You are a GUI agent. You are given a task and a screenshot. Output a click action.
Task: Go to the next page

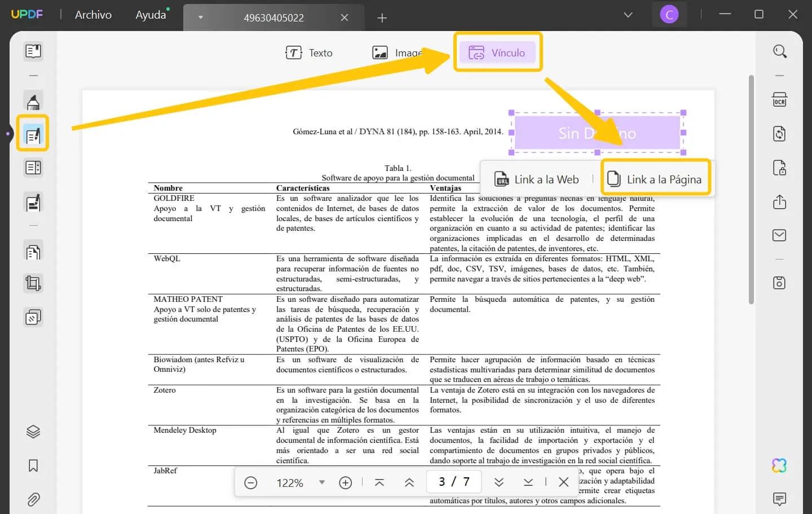point(499,482)
